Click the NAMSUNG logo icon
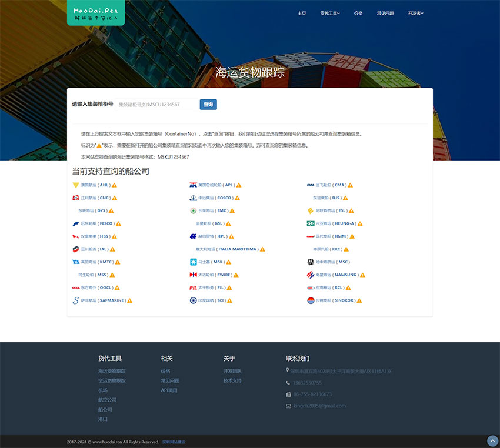The image size is (500, 448). pyautogui.click(x=311, y=275)
